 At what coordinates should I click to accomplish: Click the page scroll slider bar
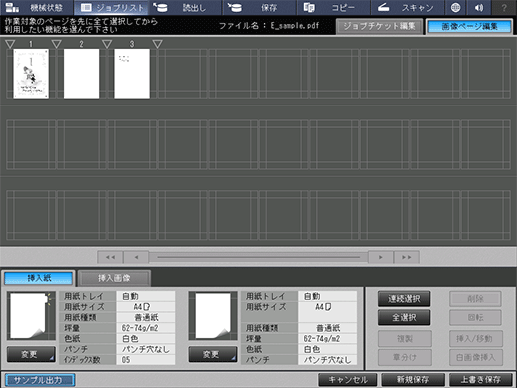258,257
